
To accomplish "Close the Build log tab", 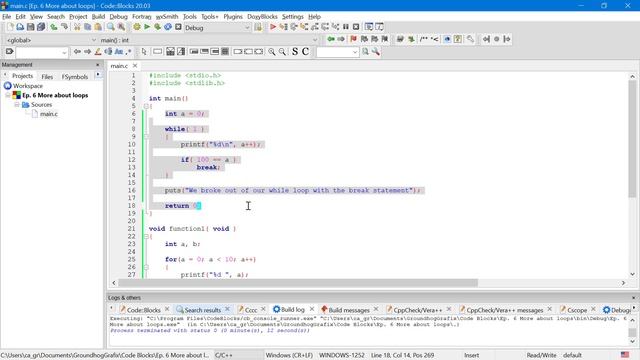I will click(x=312, y=309).
